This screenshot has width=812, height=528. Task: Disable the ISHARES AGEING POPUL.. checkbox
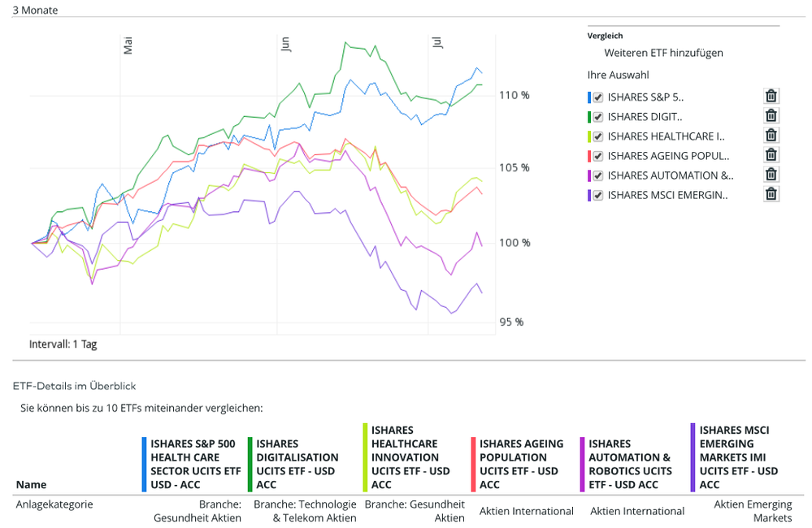point(598,156)
